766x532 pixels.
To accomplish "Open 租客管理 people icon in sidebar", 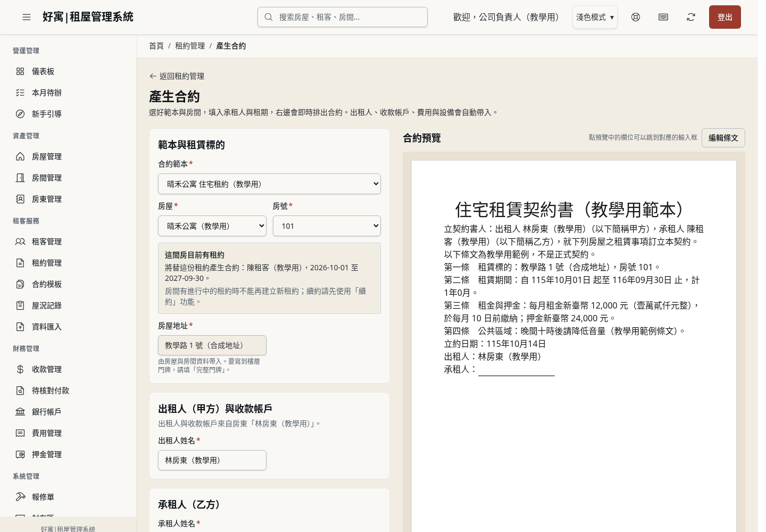I will [x=20, y=242].
